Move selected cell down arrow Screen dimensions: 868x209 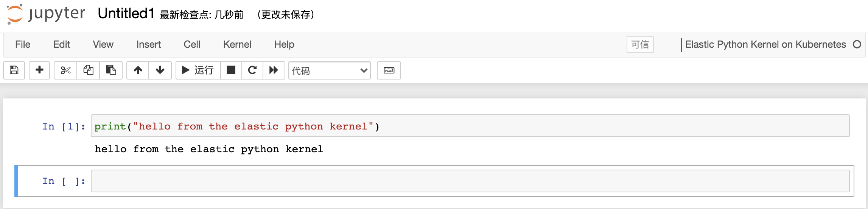click(x=160, y=70)
